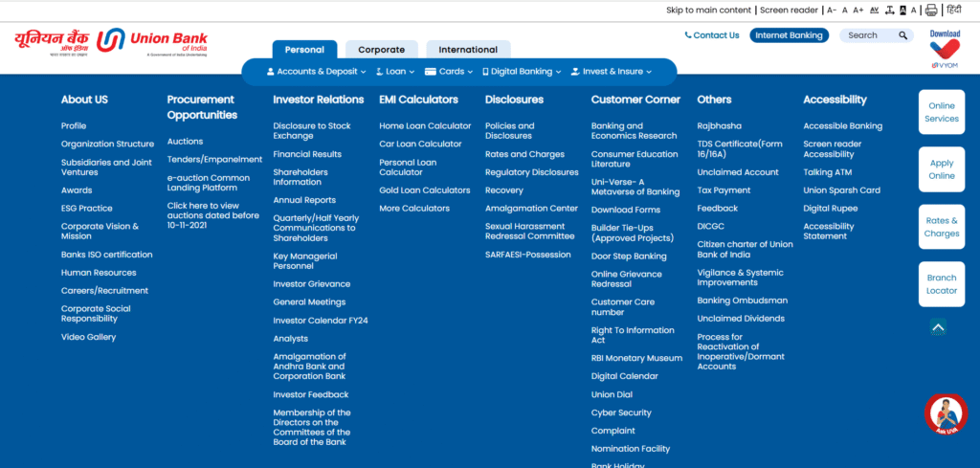
Task: Open the Contact Us link
Action: (712, 35)
